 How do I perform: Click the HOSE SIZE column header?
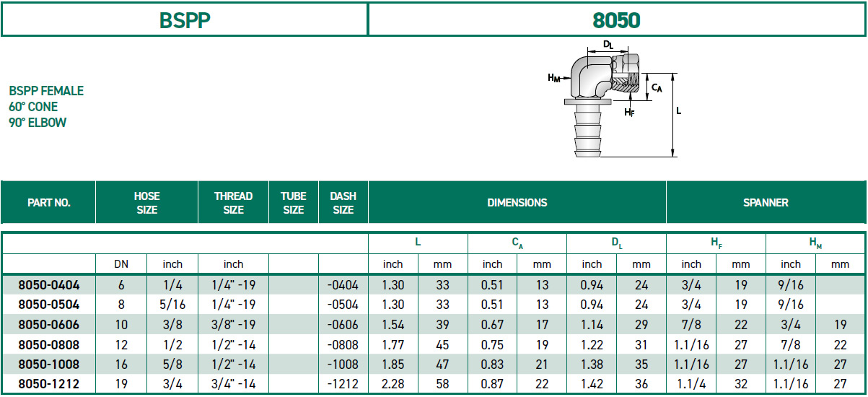146,203
